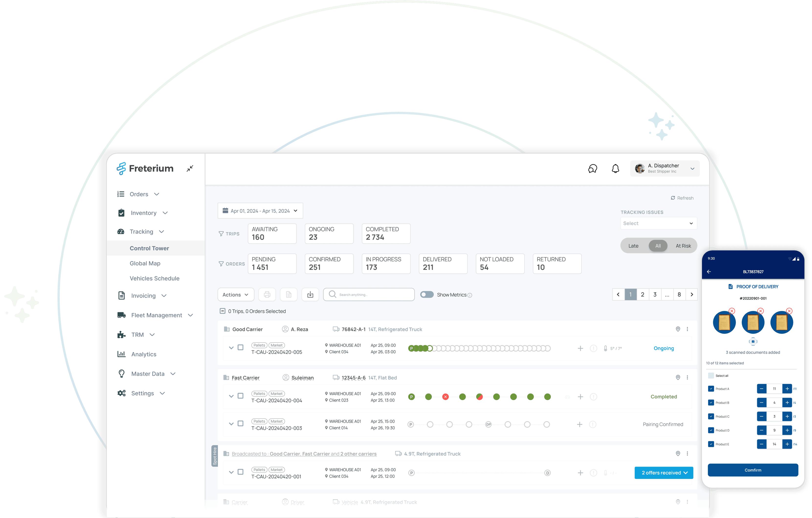Click the 2 offers received button
The height and width of the screenshot is (518, 812).
[x=664, y=473]
